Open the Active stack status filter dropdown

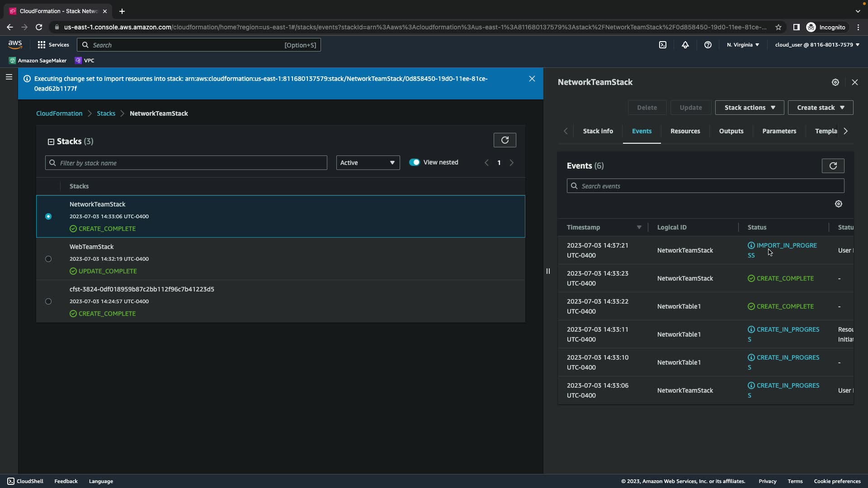point(368,163)
